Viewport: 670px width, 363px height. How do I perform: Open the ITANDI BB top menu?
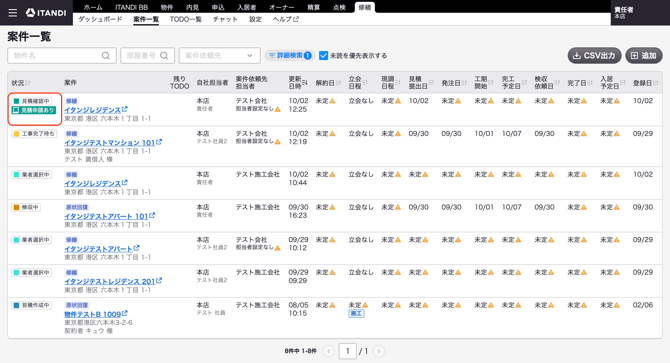pyautogui.click(x=131, y=7)
